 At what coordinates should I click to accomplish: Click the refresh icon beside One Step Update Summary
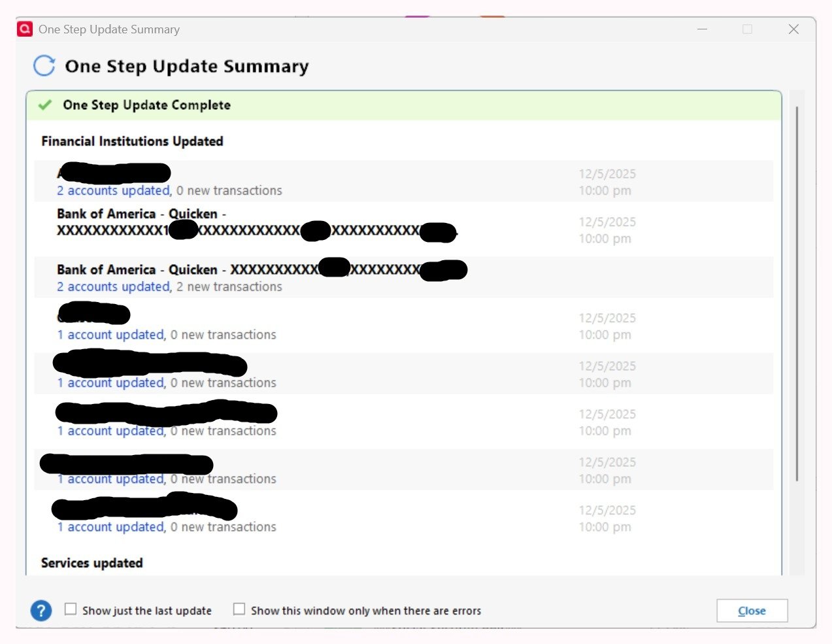pyautogui.click(x=44, y=65)
